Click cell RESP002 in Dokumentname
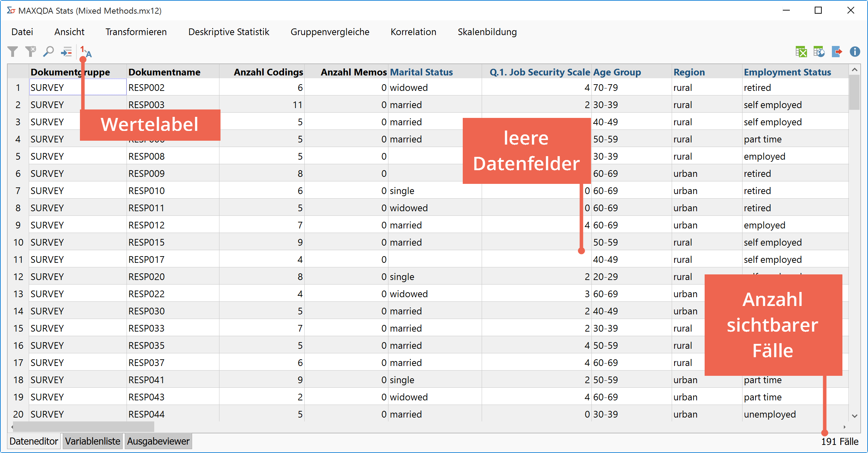 (x=173, y=87)
